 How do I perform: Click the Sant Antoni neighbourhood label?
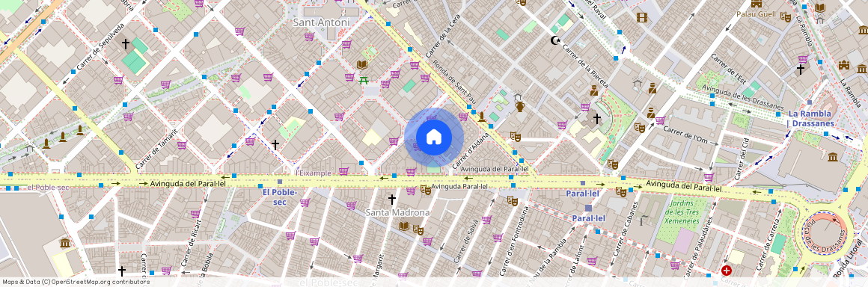point(321,22)
